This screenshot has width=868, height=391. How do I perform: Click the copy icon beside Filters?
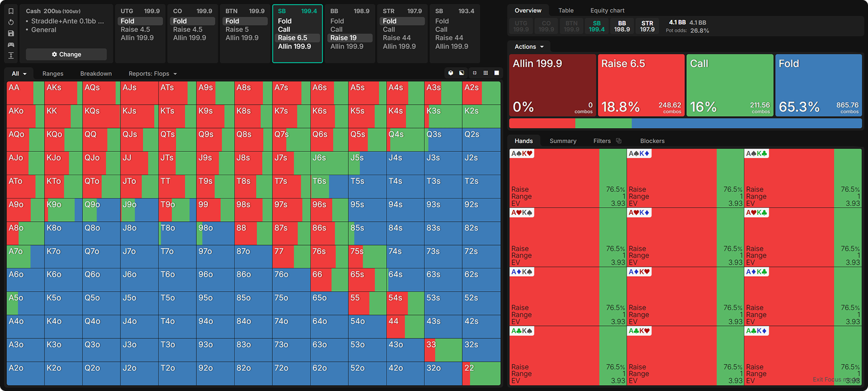pos(618,141)
